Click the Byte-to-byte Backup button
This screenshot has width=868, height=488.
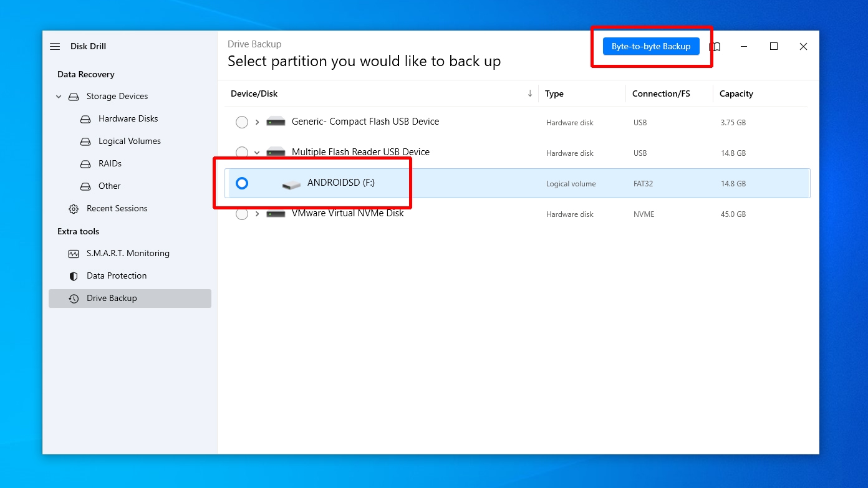click(651, 47)
